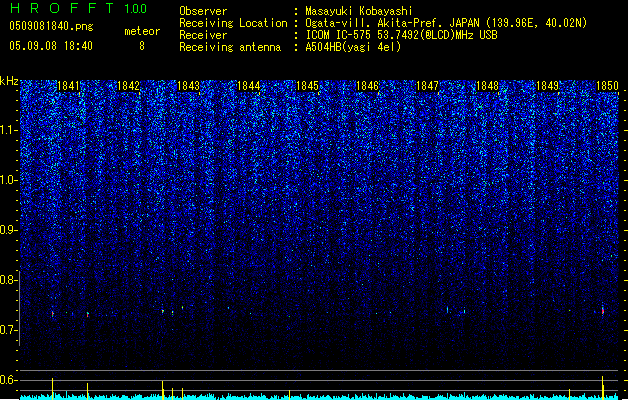The width and height of the screenshot is (629, 400).
Task: Click the 1847 time marker
Action: (x=427, y=86)
